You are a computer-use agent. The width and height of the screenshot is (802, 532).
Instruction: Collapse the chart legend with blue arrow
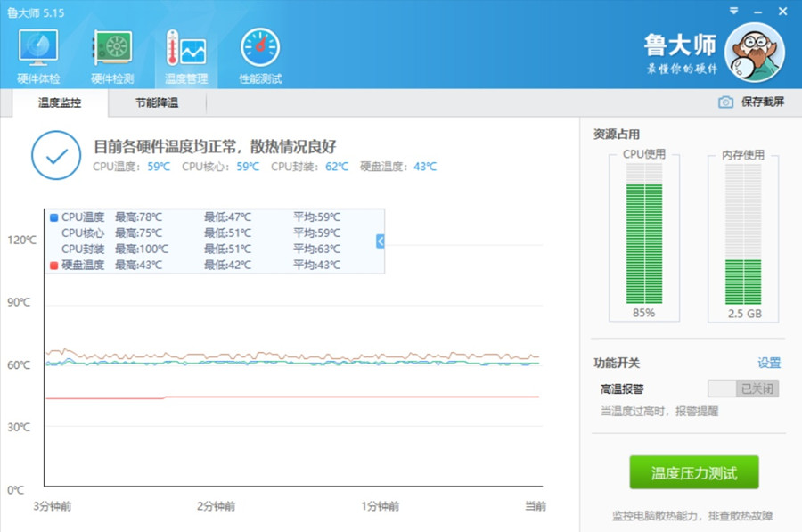click(381, 241)
